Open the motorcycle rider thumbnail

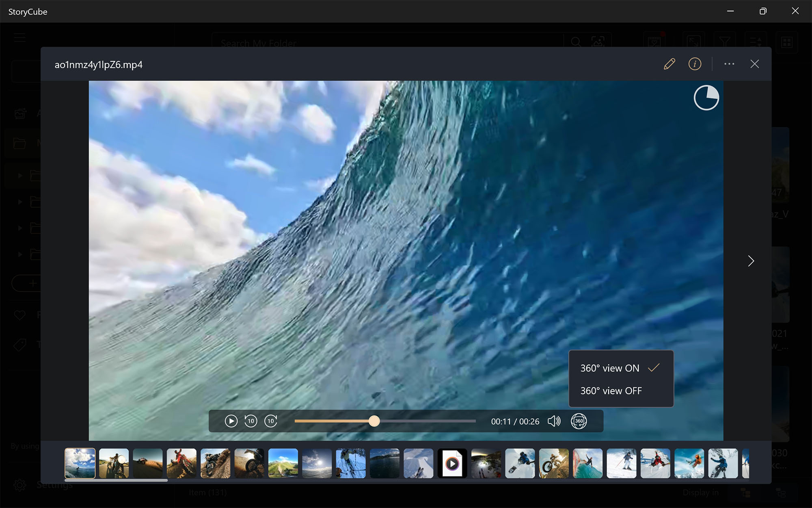[114, 463]
